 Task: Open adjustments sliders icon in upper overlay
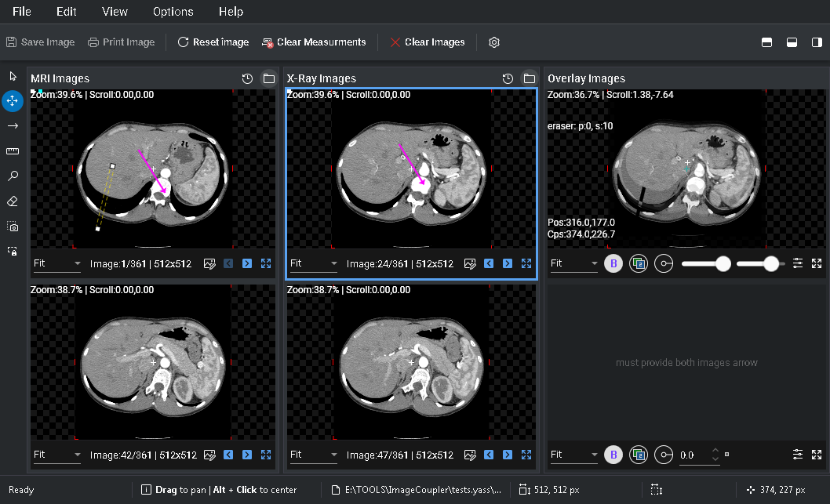pos(798,263)
